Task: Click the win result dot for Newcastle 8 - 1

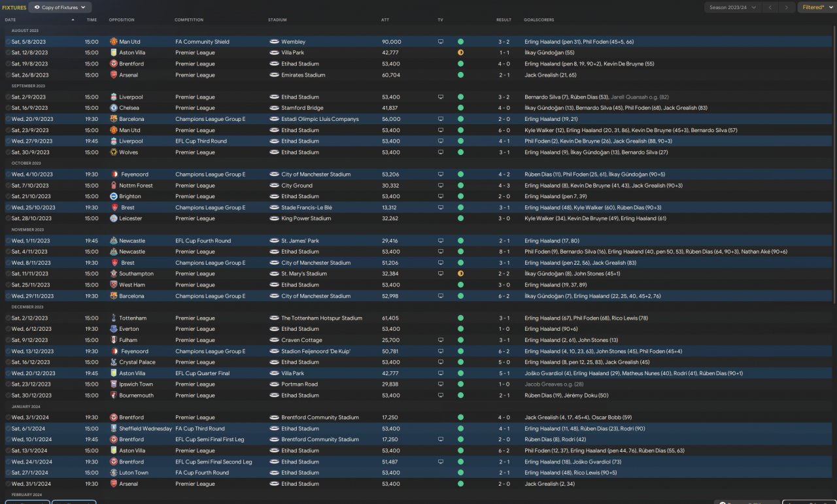Action: point(460,252)
